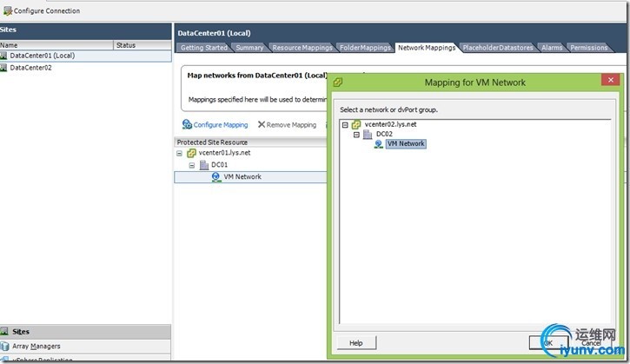Open the Sites navigation pane button
The width and height of the screenshot is (630, 364).
[85, 332]
